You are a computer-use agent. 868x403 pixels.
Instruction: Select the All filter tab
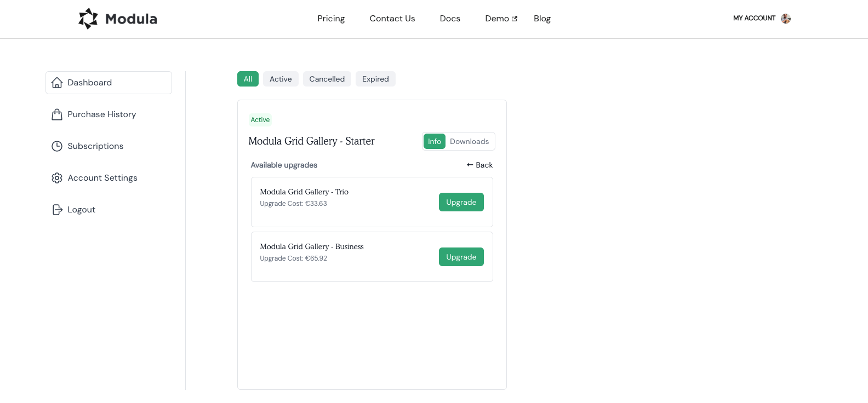coord(248,79)
